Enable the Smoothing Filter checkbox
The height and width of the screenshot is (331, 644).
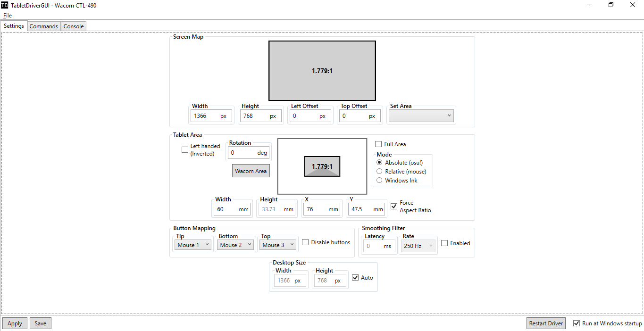444,243
